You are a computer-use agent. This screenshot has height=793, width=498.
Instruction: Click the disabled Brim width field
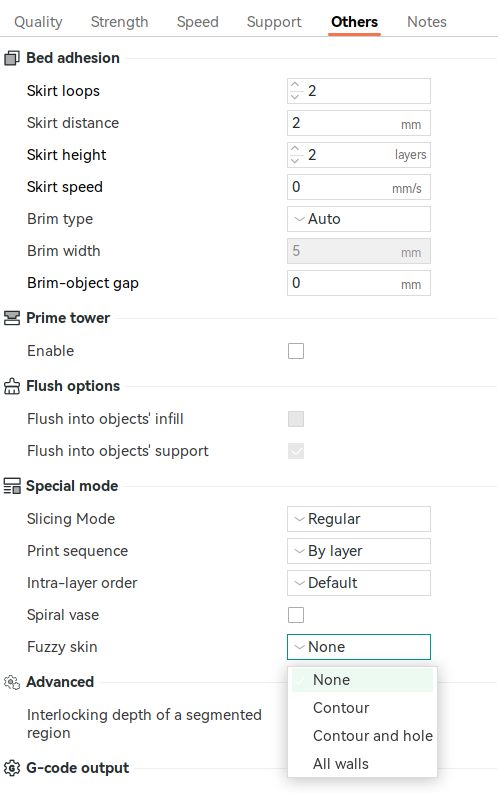coord(359,251)
